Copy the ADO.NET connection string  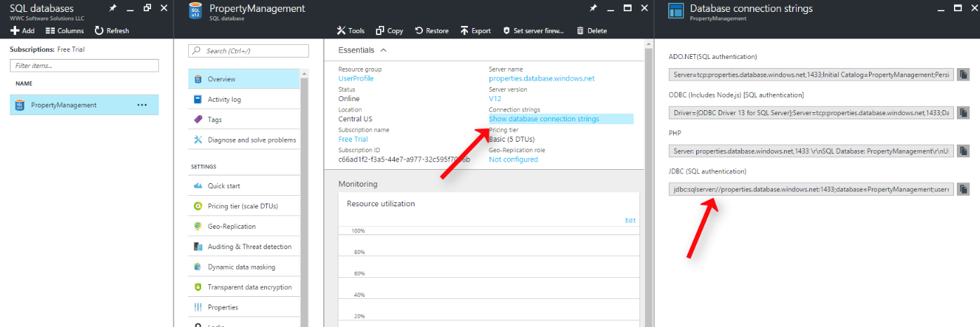pos(963,74)
